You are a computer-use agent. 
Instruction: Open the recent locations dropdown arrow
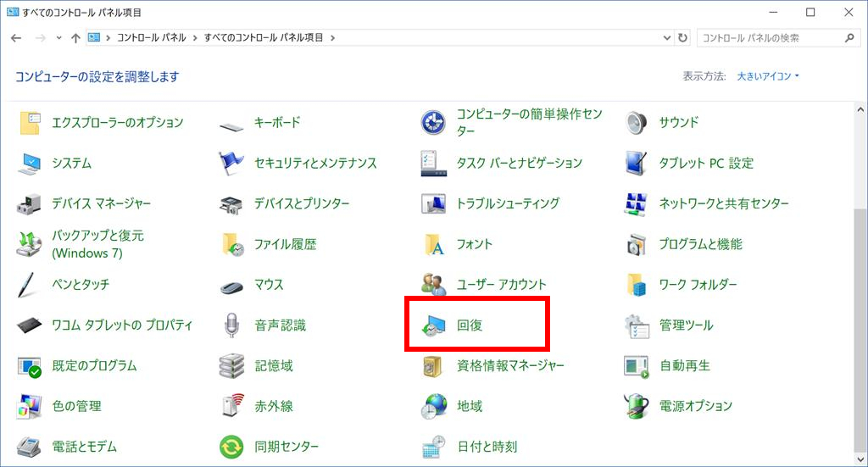click(58, 38)
